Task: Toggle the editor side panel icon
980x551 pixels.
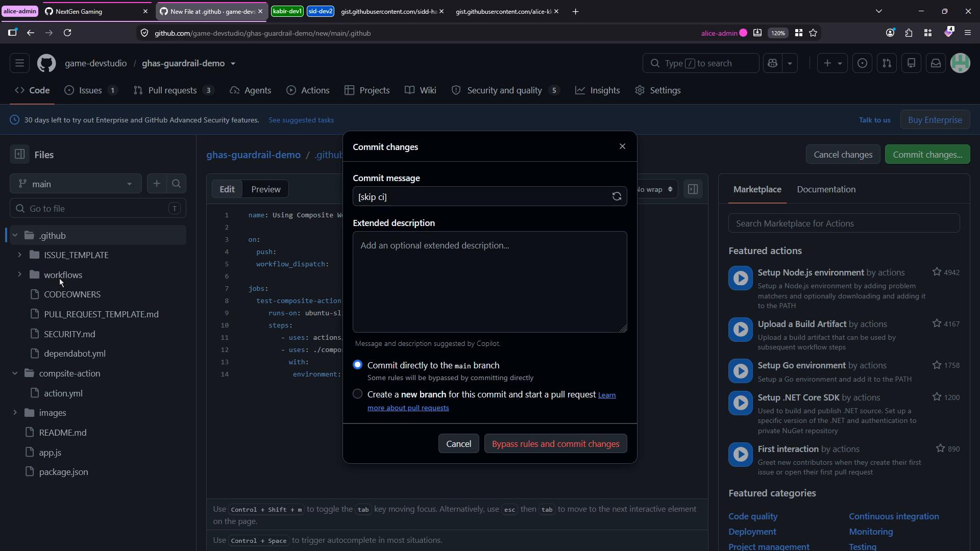Action: 693,189
